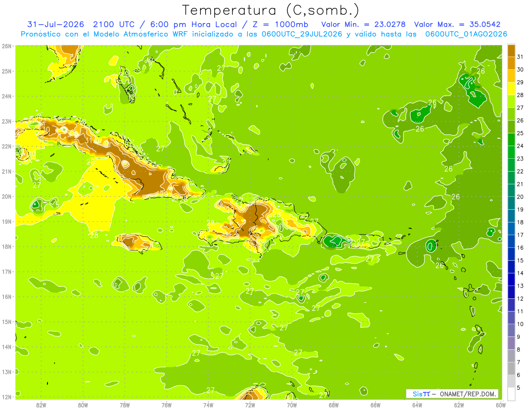Click legend value 23 on the color bar
The image size is (532, 411).
coord(520,159)
